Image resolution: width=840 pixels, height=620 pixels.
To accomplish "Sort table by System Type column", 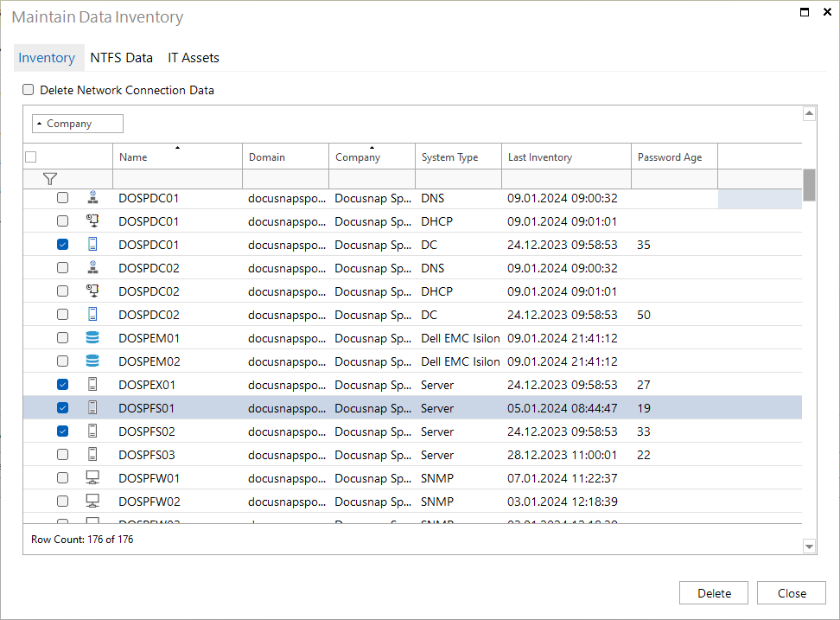I will click(x=459, y=157).
